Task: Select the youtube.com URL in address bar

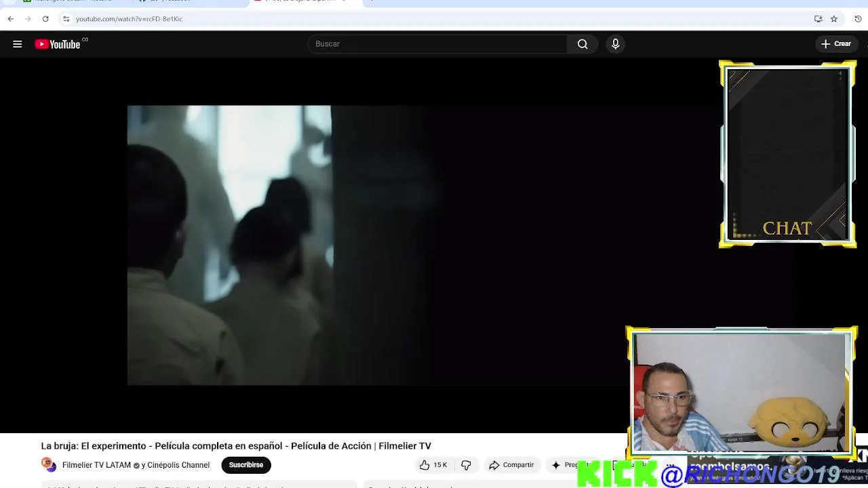Action: coord(129,19)
